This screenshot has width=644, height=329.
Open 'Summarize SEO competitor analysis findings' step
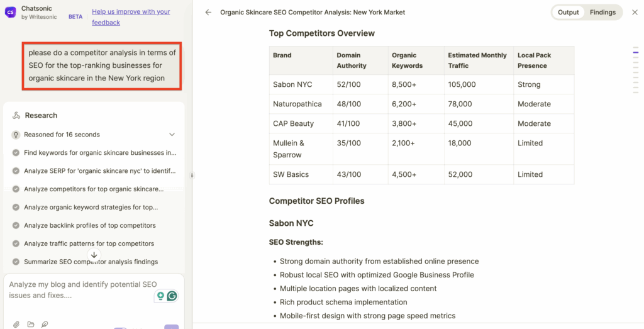coord(91,262)
